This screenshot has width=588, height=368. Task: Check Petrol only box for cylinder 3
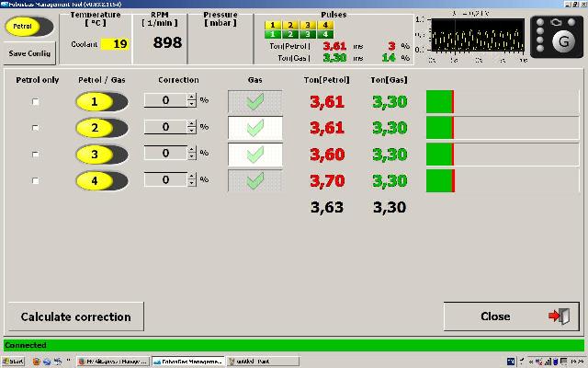click(x=37, y=155)
